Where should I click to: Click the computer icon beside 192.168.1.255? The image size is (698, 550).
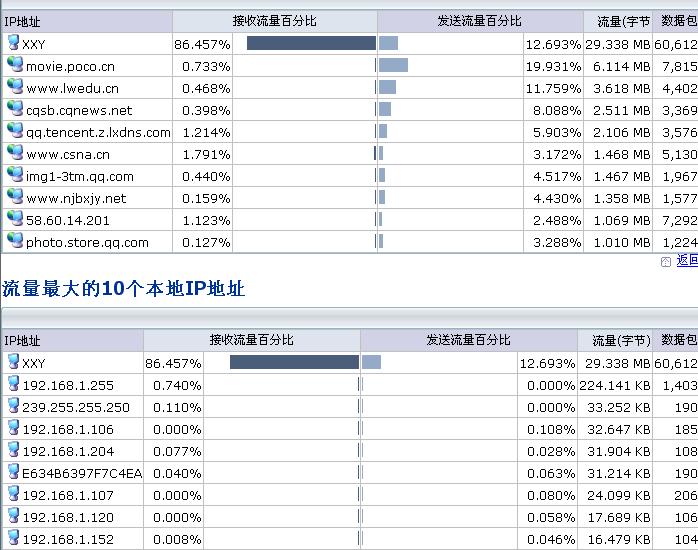tap(13, 385)
